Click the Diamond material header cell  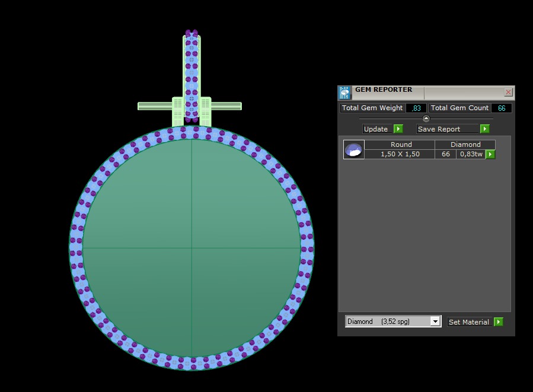tap(465, 144)
